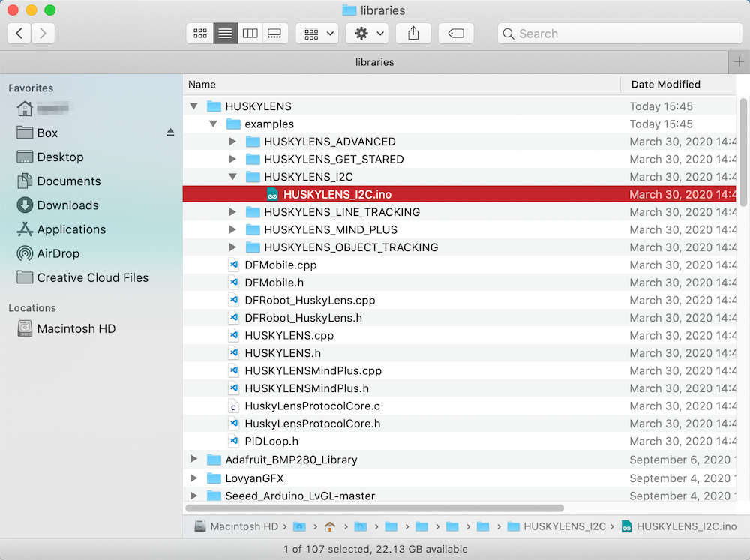Screen dimensions: 750x560
Task: Open Creative Cloud Files in the sidebar
Action: [82, 278]
